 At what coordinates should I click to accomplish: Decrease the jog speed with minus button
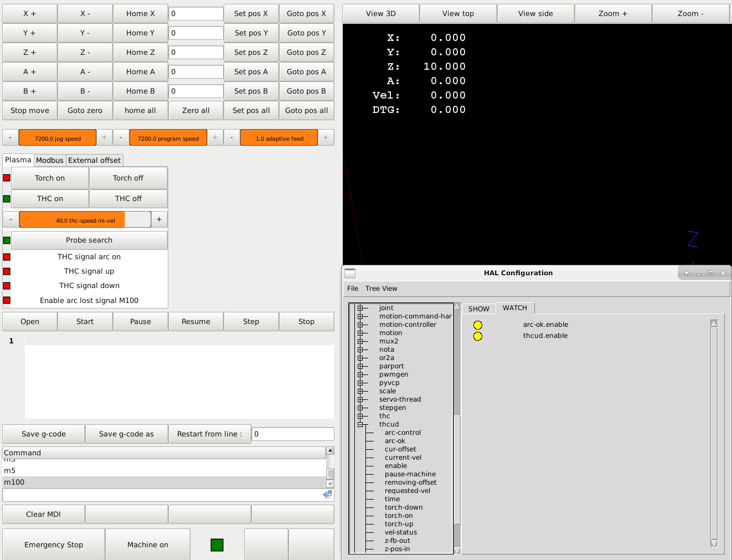click(x=11, y=137)
